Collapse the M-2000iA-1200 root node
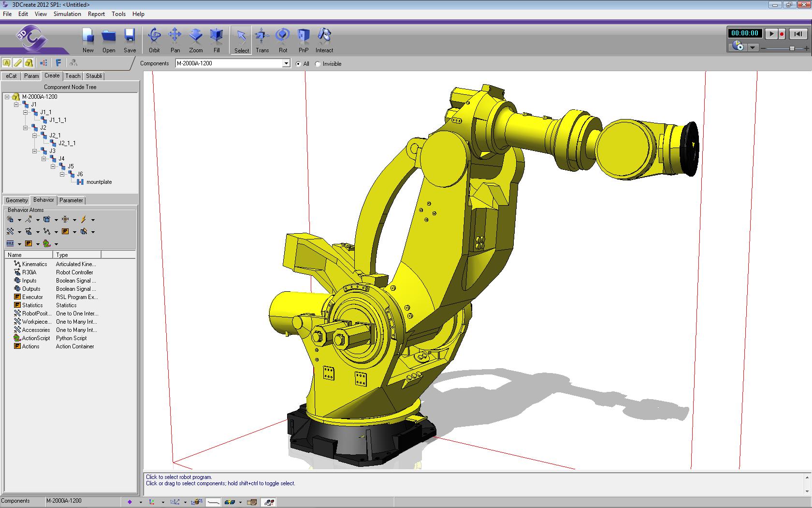 pyautogui.click(x=7, y=97)
